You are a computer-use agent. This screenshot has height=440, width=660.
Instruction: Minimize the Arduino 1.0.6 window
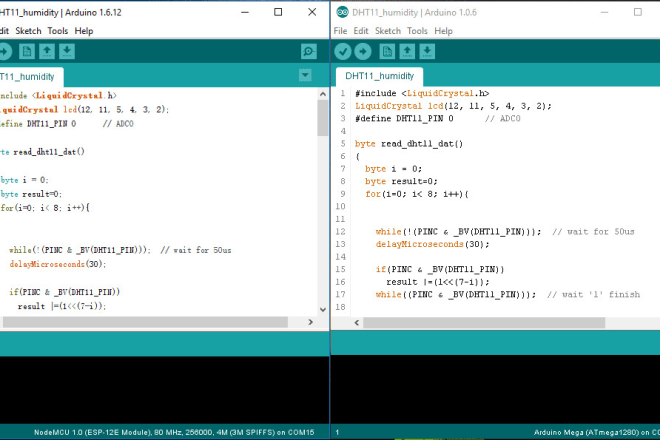604,12
